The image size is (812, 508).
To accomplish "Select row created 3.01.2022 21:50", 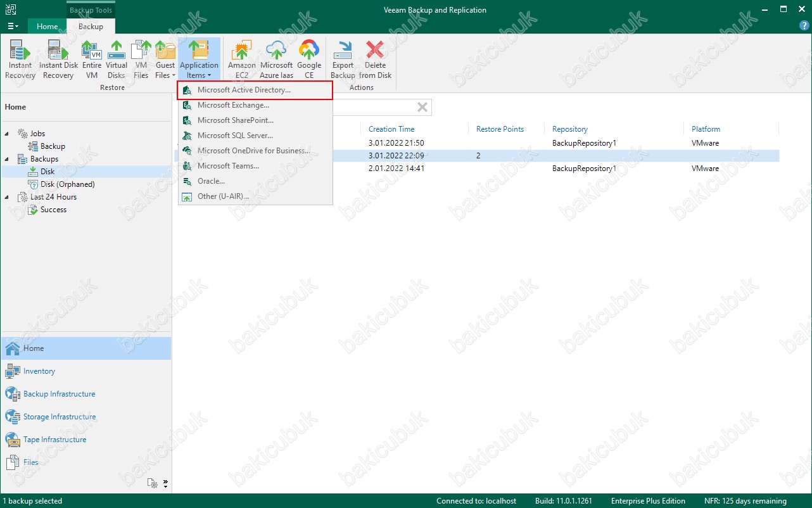I will [x=478, y=143].
